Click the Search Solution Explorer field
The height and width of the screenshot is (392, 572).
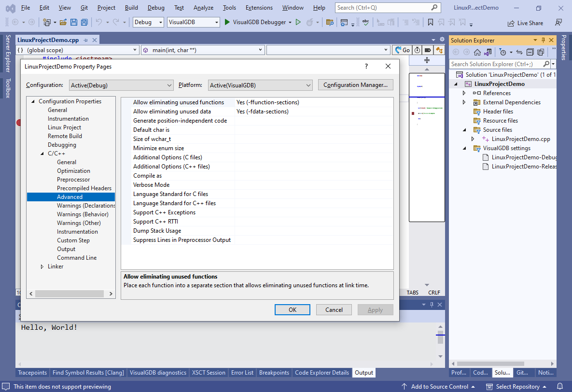496,64
